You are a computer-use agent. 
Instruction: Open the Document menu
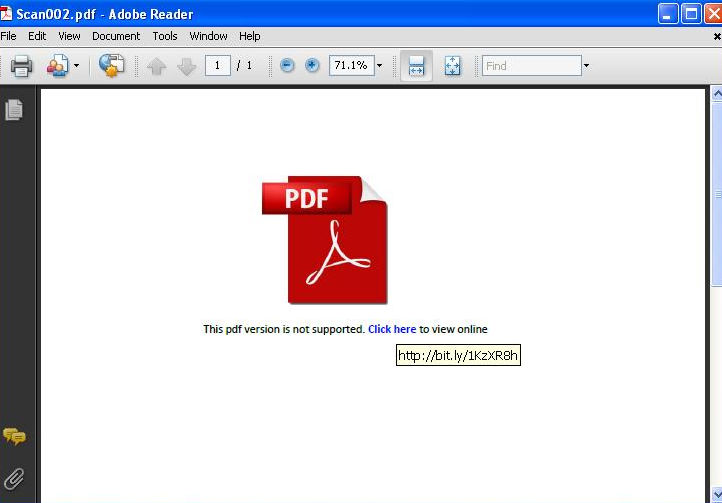coord(116,36)
